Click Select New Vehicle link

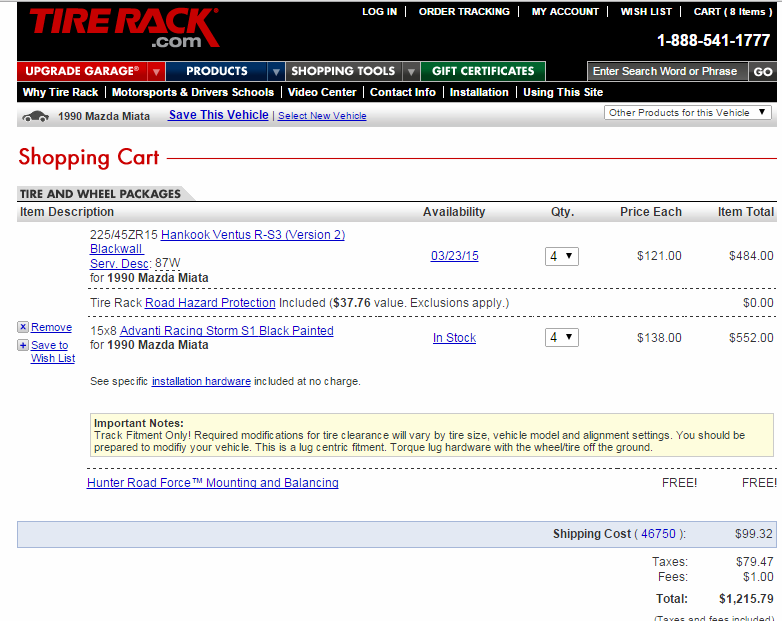pyautogui.click(x=322, y=116)
